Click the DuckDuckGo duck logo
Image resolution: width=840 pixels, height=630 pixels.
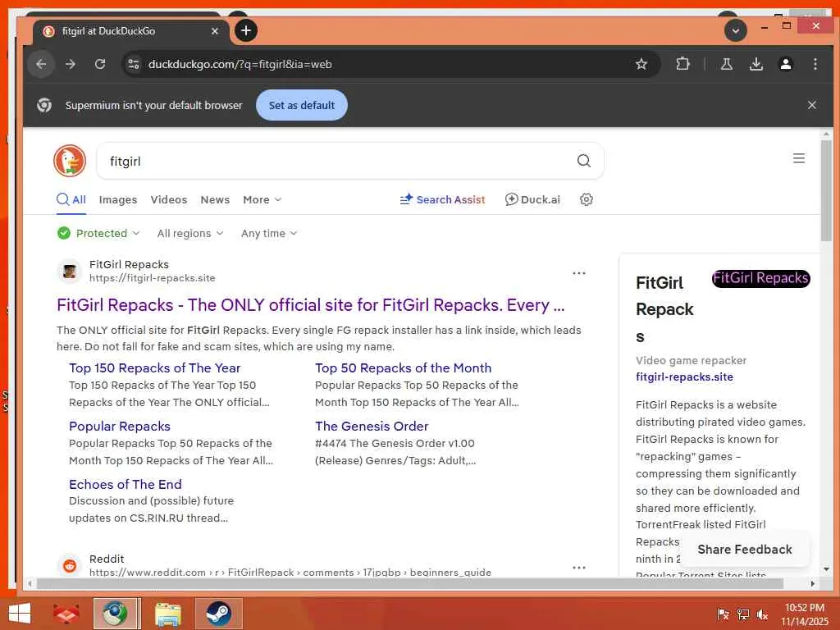pos(70,160)
